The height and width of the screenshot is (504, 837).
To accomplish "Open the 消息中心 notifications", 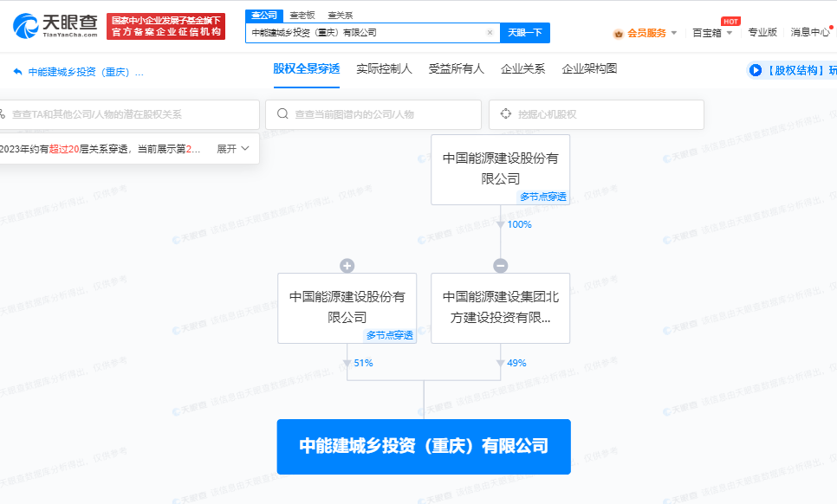I will (x=810, y=33).
